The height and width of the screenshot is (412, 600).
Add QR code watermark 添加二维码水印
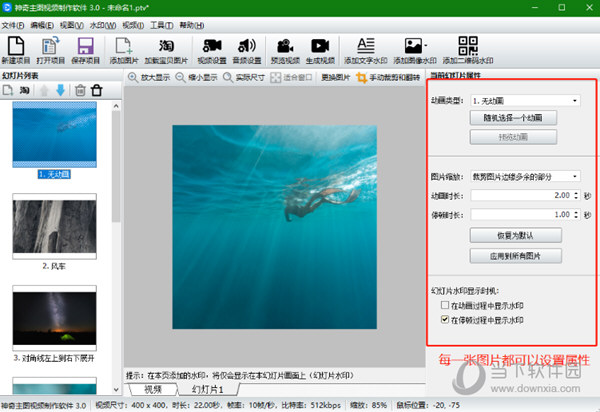pyautogui.click(x=468, y=50)
